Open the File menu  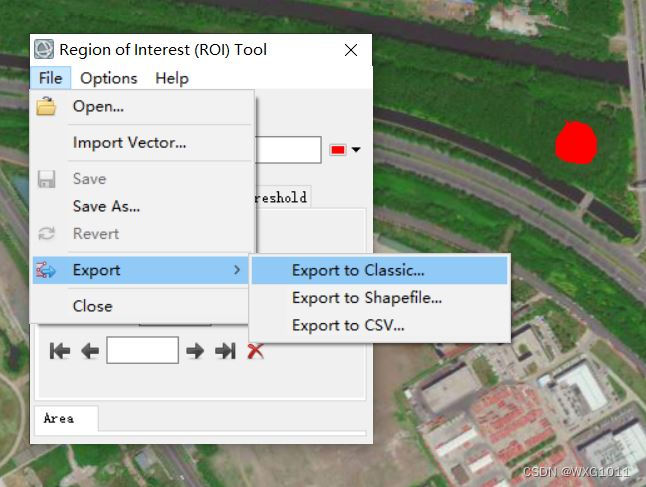pyautogui.click(x=50, y=78)
